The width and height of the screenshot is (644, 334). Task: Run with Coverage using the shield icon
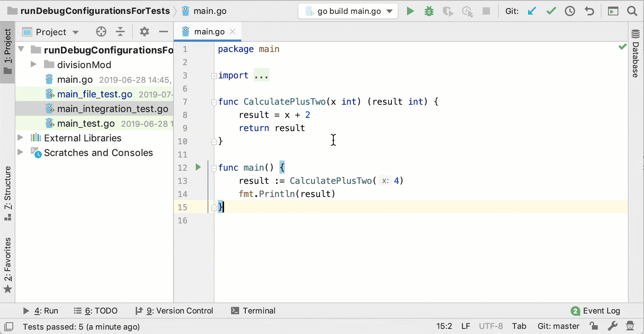tap(448, 11)
